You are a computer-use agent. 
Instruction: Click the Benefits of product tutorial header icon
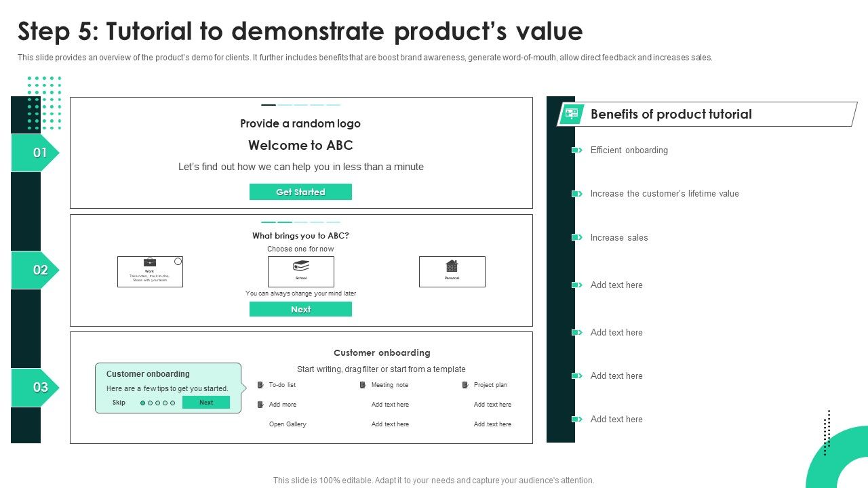[571, 114]
